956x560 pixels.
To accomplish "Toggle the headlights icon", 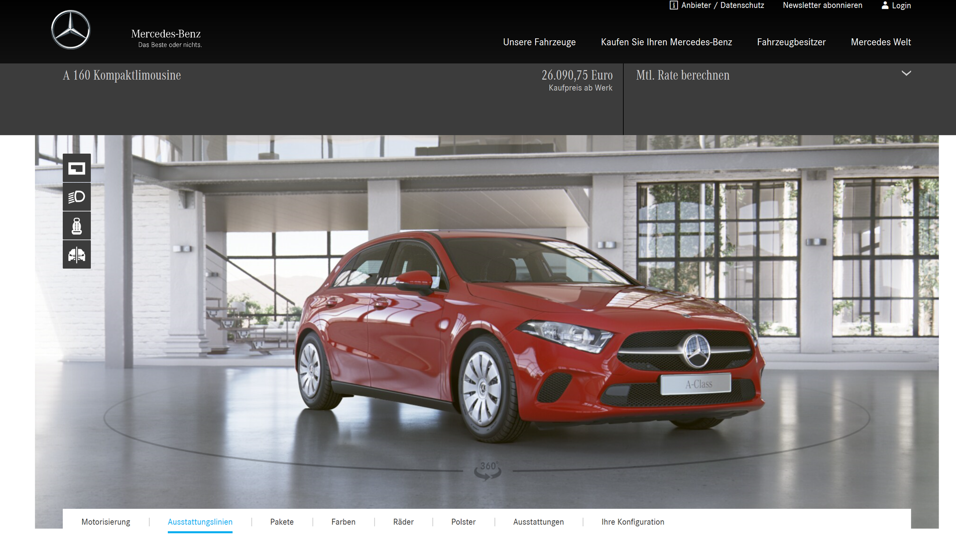I will click(77, 197).
